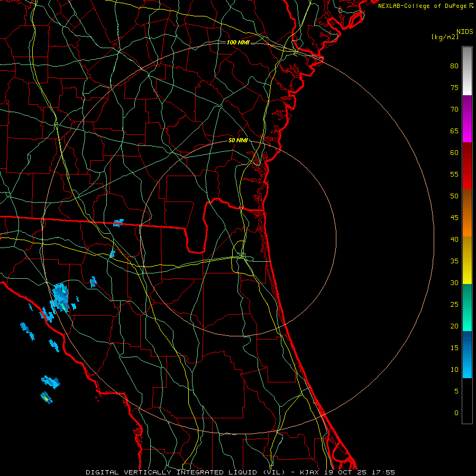Screen dimensions: 476x476
Task: Click the scale value 45
Action: pyautogui.click(x=454, y=218)
